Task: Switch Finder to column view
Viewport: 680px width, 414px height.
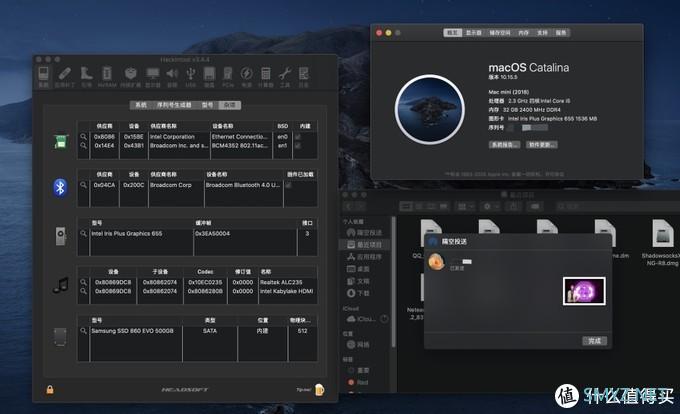Action: tap(431, 207)
